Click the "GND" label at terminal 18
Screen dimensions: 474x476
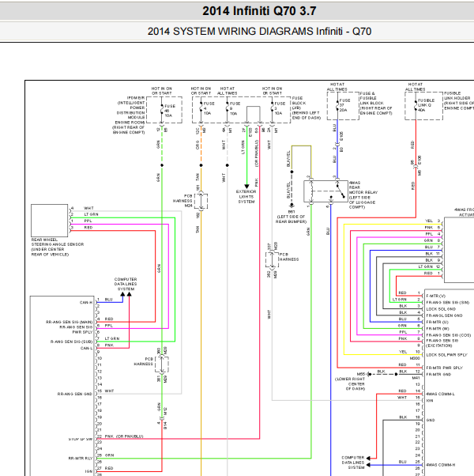pos(431,420)
